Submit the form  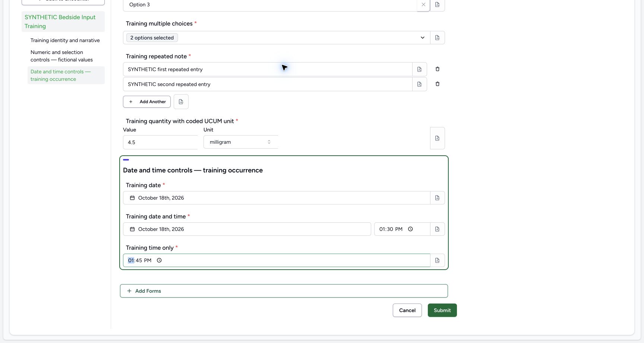point(442,310)
